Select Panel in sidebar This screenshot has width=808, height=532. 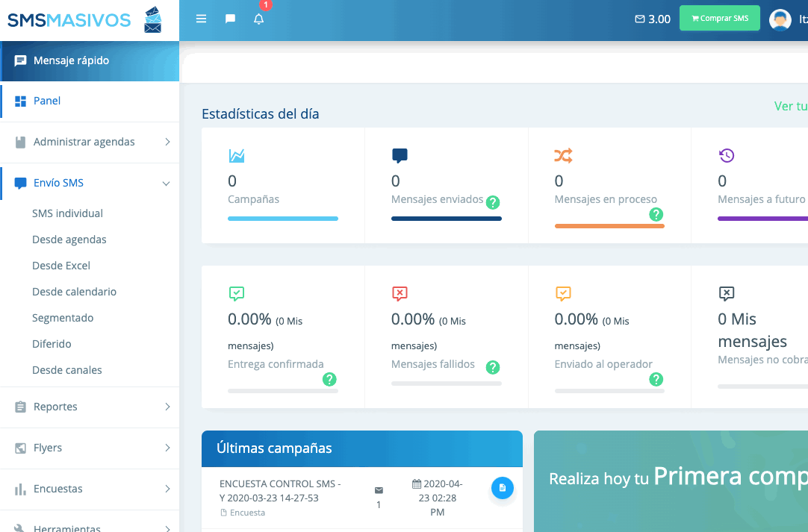click(90, 101)
